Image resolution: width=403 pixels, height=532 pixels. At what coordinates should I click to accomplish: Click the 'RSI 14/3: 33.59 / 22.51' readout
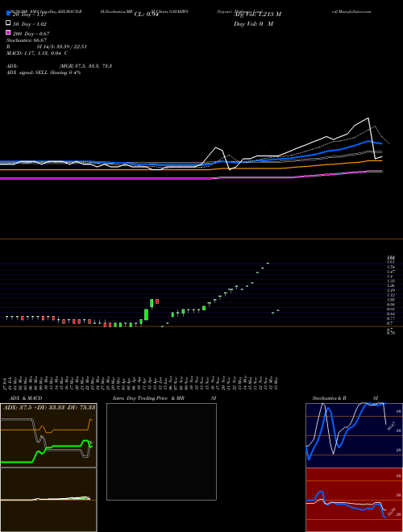[x=47, y=47]
